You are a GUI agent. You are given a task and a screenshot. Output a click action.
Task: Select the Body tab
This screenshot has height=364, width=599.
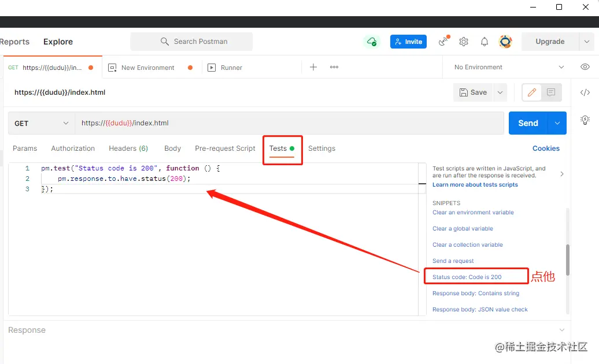(173, 148)
